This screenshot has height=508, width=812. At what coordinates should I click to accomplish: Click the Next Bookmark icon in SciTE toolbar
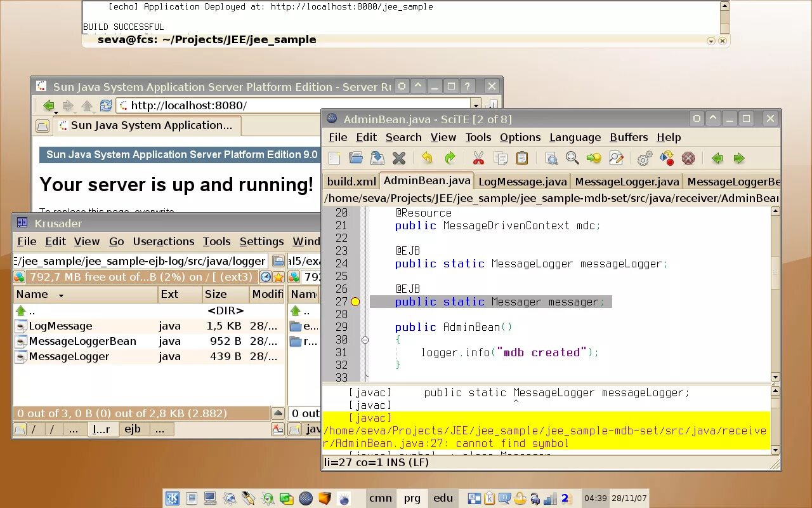594,158
